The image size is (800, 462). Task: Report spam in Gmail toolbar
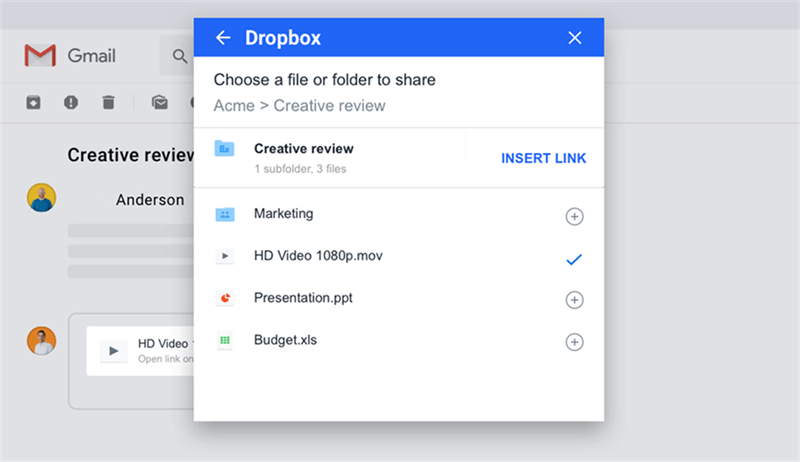click(x=71, y=102)
